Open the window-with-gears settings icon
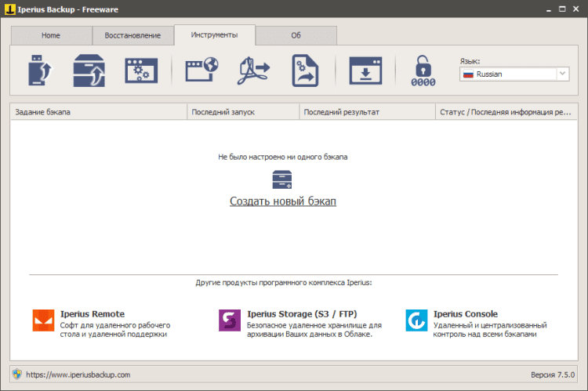The height and width of the screenshot is (391, 588). [141, 71]
